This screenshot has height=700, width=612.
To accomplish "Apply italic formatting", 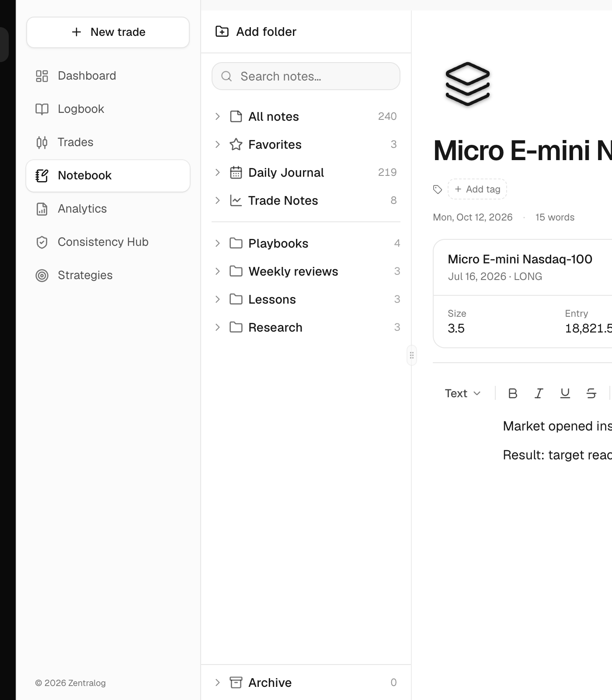I will tap(539, 394).
